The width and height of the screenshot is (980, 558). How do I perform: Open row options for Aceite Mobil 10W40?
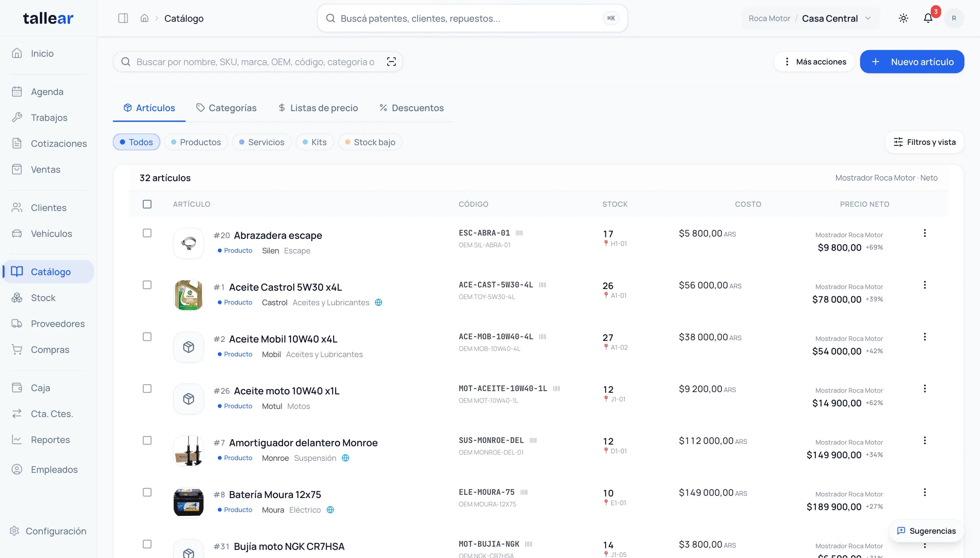(925, 337)
